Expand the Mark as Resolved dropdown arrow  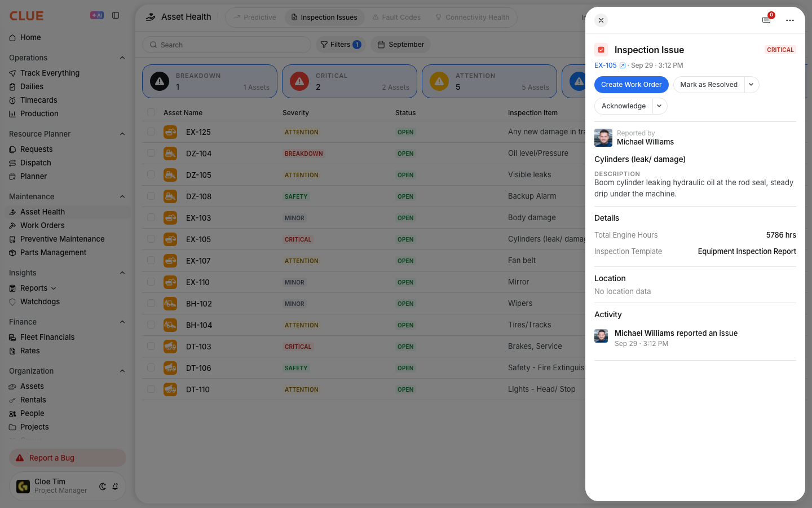[752, 85]
